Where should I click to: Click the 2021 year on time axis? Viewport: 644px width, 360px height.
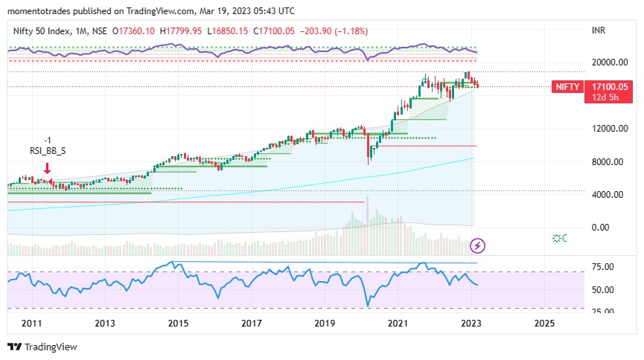398,324
